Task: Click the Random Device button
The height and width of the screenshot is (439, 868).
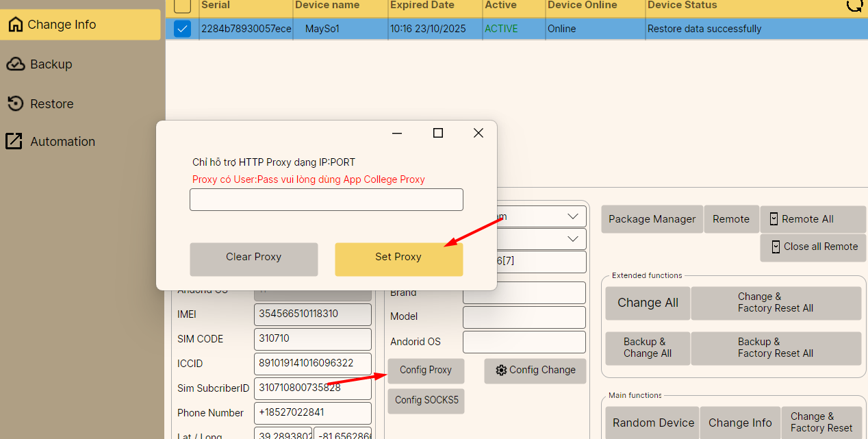Action: [x=652, y=423]
